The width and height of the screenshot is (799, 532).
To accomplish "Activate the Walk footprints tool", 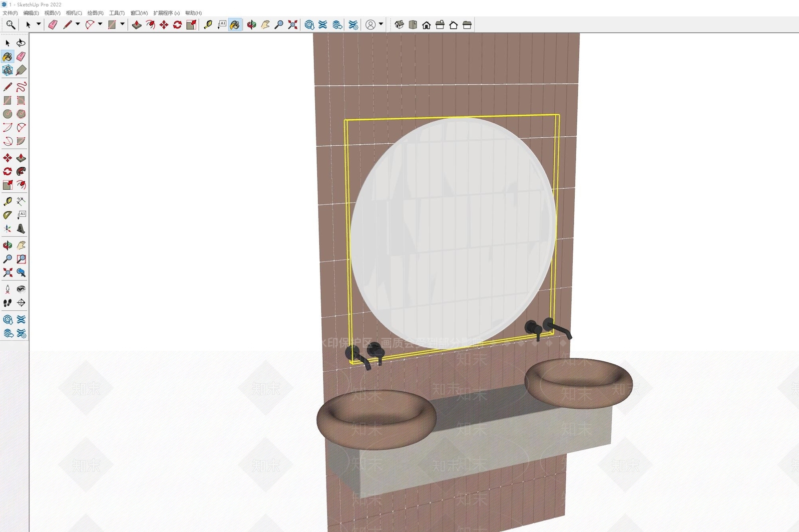I will tap(7, 302).
